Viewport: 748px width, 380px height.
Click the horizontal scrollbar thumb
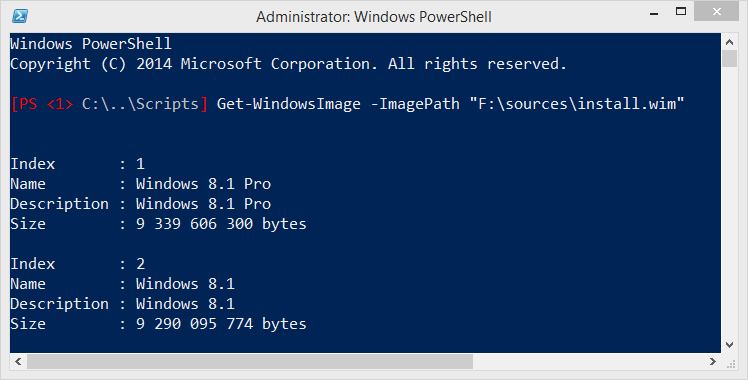(x=249, y=361)
